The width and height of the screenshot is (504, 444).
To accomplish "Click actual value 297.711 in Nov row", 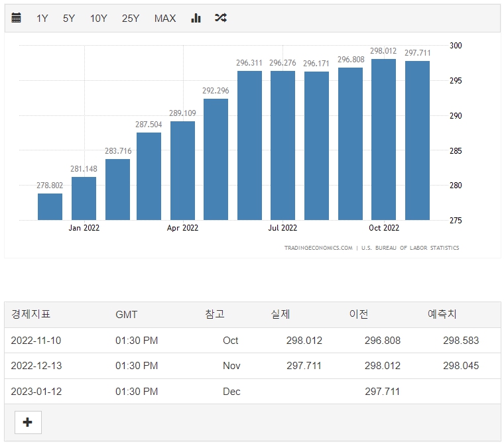I will pyautogui.click(x=304, y=366).
